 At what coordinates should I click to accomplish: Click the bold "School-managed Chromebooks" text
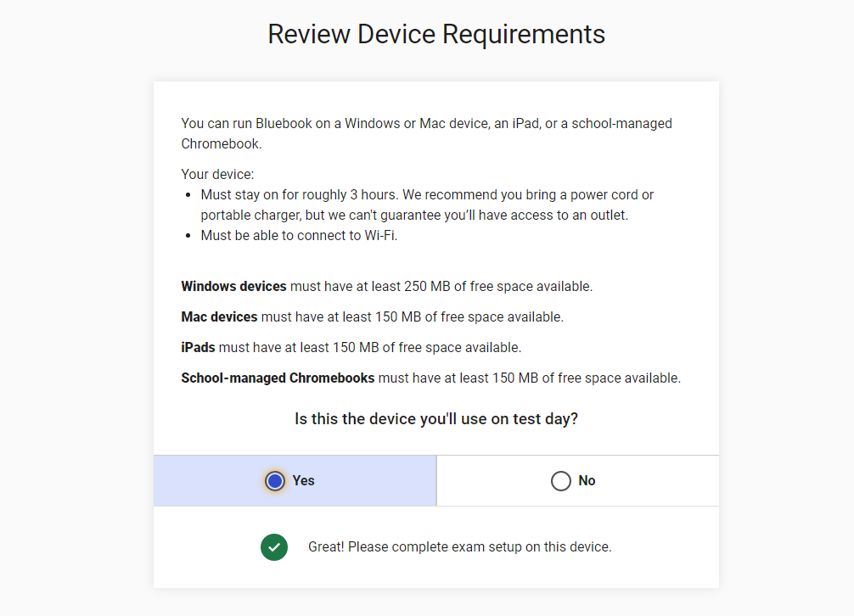point(278,378)
